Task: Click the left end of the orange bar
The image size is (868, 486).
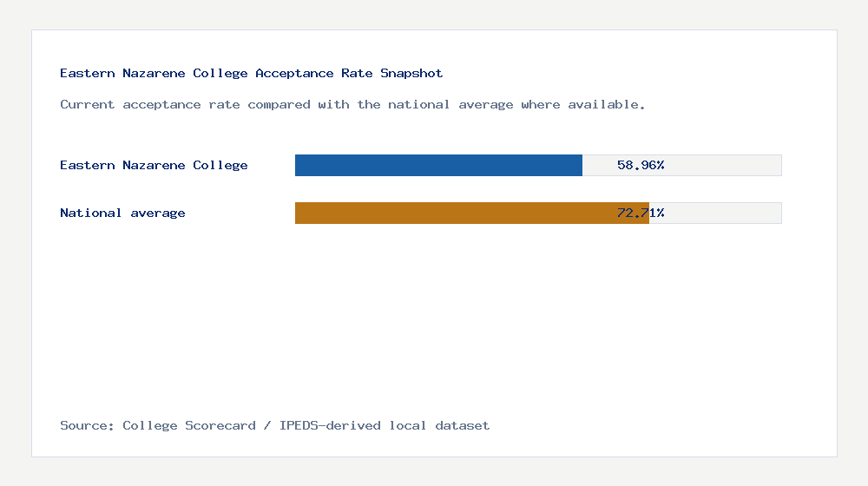Action: coord(299,213)
